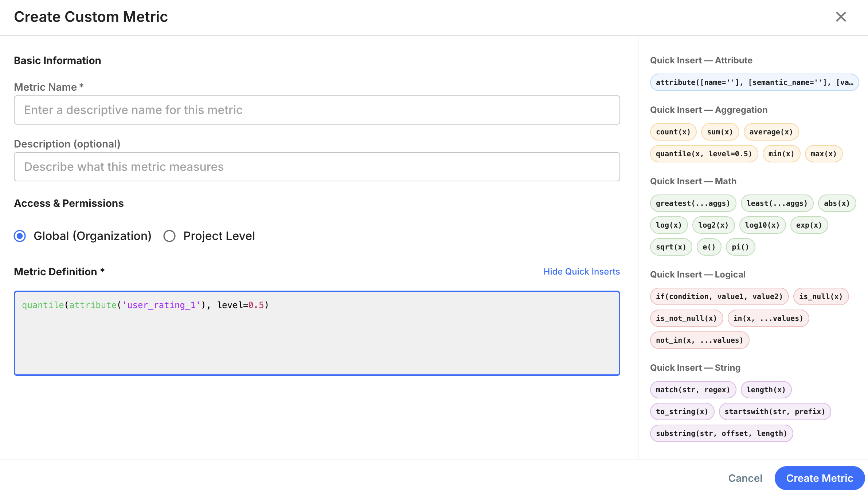Insert not_in(x, ...values) logical function
868x496 pixels.
coord(699,340)
